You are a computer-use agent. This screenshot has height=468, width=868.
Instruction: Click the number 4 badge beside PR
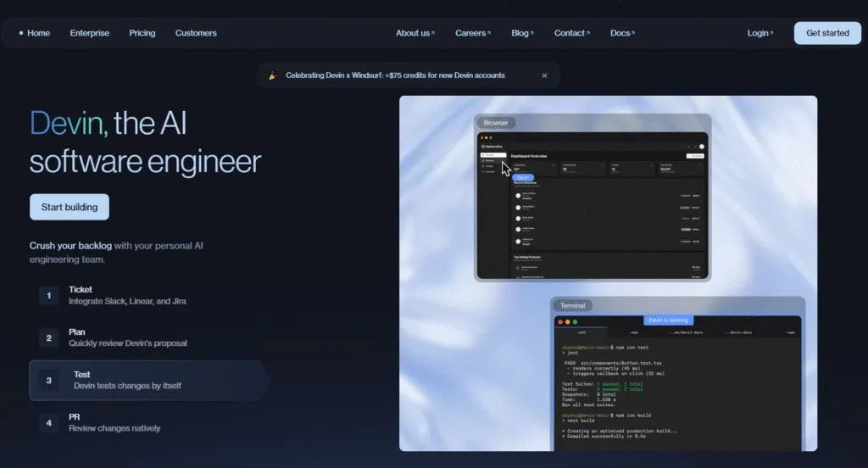(x=48, y=423)
